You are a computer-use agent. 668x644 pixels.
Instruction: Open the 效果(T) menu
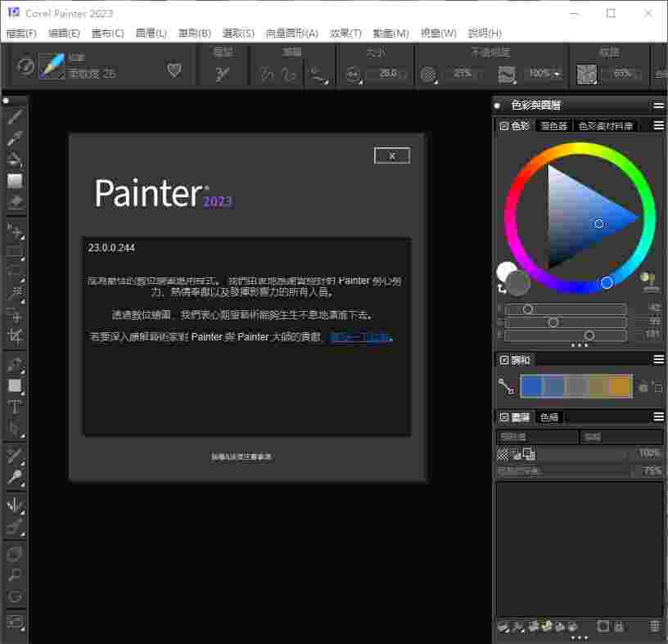[345, 34]
